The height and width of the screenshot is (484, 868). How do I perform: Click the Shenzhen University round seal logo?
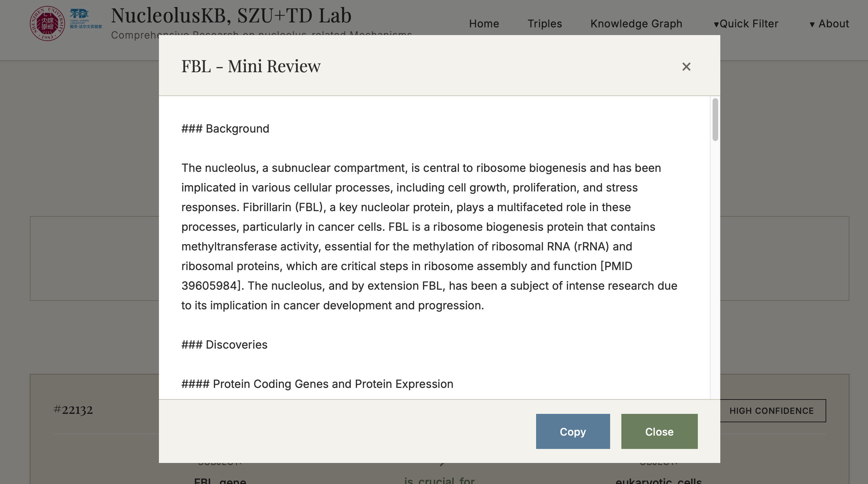tap(47, 23)
